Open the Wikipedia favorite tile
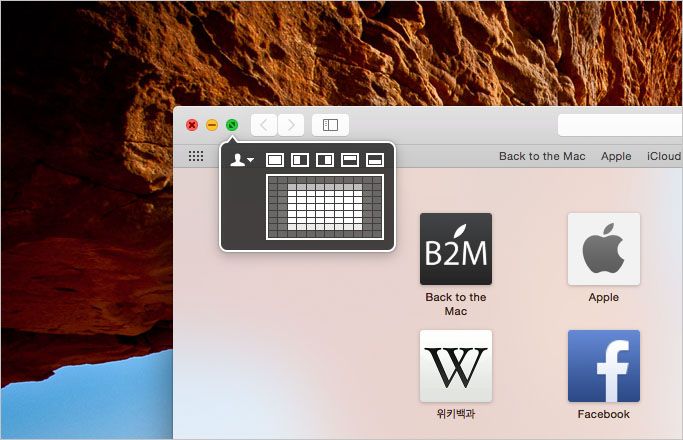This screenshot has width=683, height=440. [x=456, y=366]
